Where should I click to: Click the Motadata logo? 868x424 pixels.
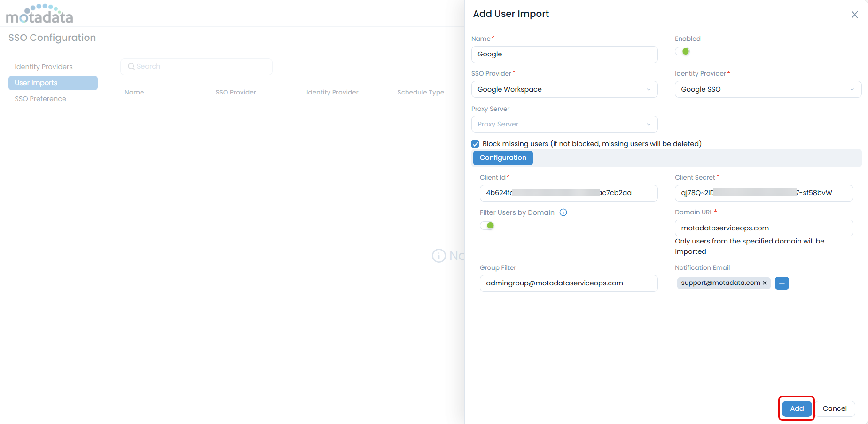coord(39,14)
